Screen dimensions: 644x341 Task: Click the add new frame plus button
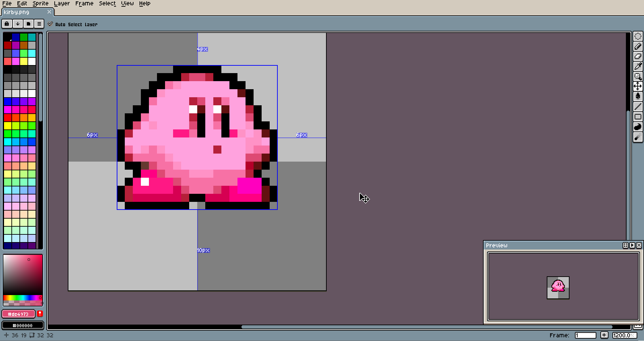604,335
